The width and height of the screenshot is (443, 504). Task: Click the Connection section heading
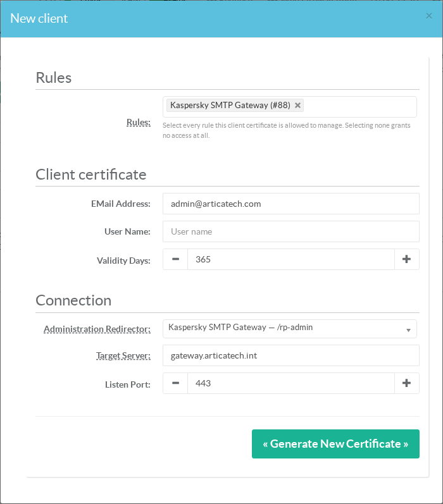coord(73,300)
